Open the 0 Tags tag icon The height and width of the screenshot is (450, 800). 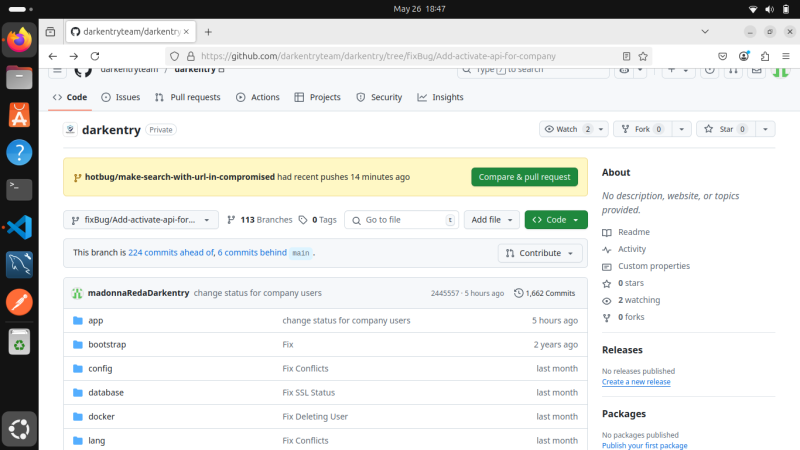[x=303, y=220]
